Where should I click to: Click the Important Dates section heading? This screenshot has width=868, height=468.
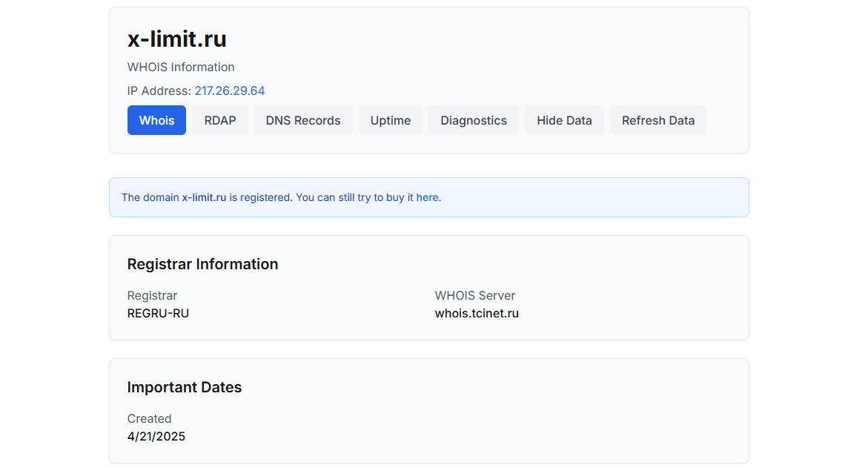point(185,387)
